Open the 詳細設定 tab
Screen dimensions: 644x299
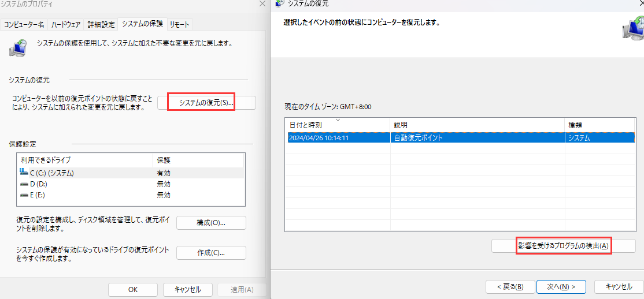101,25
